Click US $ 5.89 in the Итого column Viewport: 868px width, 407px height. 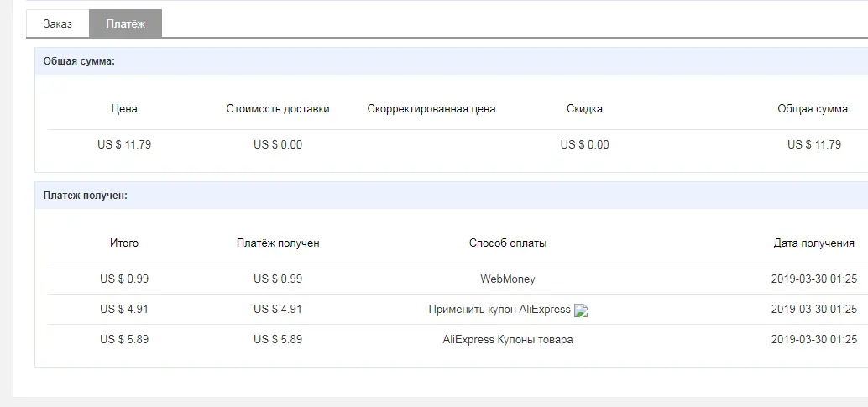click(x=124, y=339)
